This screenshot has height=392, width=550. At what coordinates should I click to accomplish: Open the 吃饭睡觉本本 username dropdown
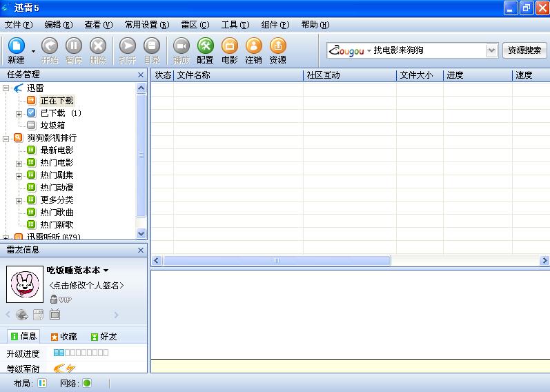point(106,271)
